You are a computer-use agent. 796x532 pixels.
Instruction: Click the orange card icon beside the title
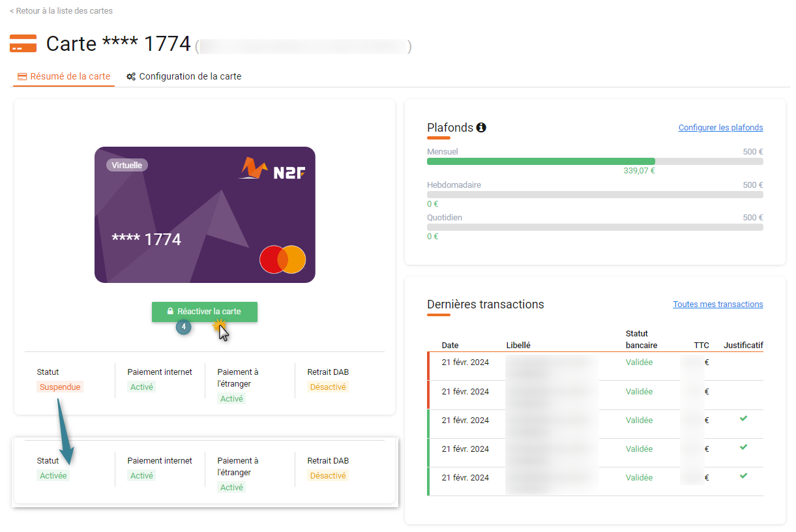pos(23,44)
